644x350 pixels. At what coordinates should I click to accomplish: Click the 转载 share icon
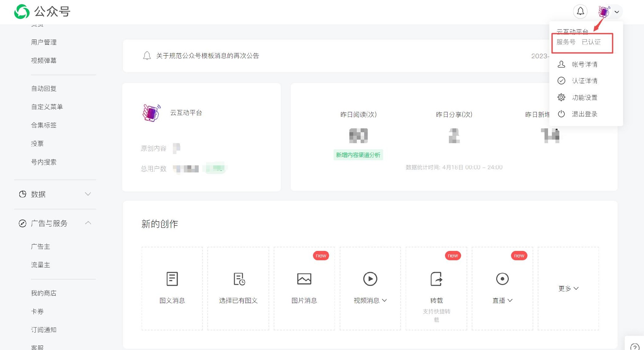pos(436,279)
